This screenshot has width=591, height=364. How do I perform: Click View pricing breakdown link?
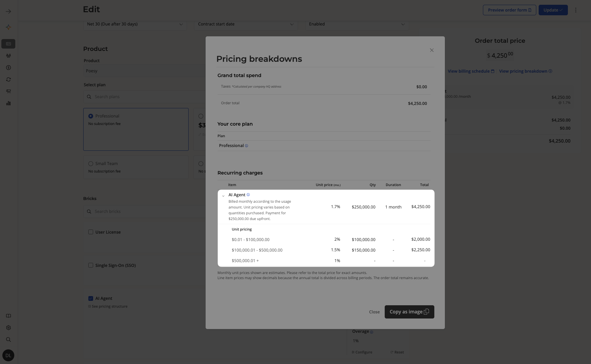click(525, 71)
